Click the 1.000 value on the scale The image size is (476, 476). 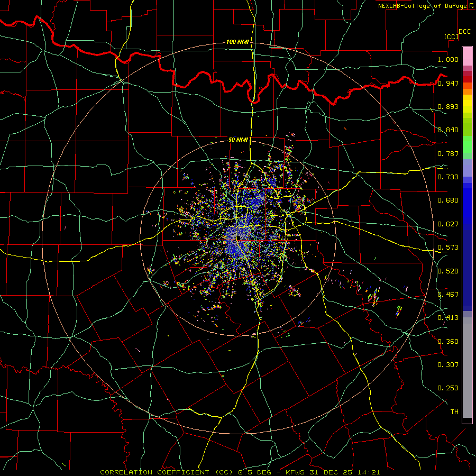click(x=448, y=59)
